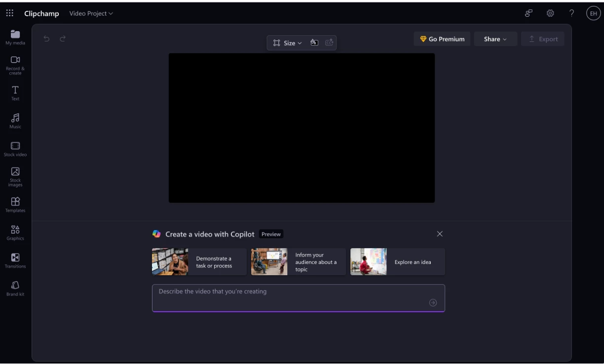Open the app launcher grid
The height and width of the screenshot is (364, 604).
pyautogui.click(x=9, y=13)
